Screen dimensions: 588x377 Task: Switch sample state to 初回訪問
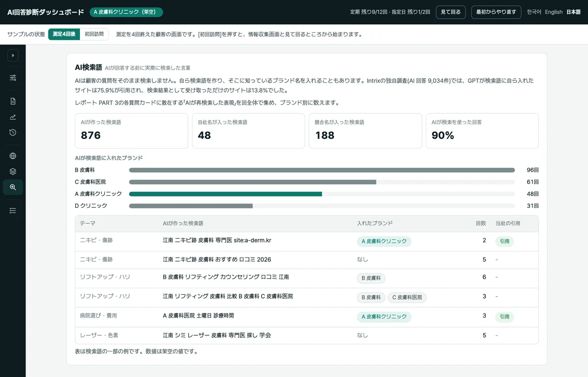(94, 34)
